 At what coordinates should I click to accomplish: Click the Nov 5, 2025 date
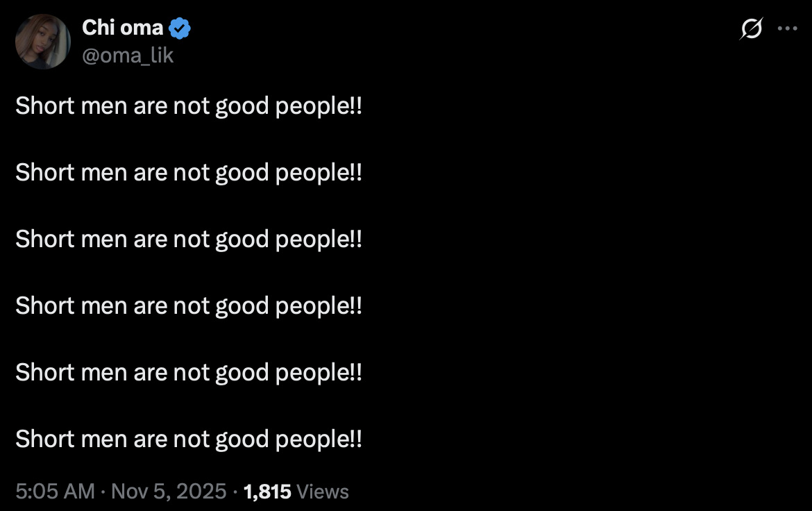[169, 492]
